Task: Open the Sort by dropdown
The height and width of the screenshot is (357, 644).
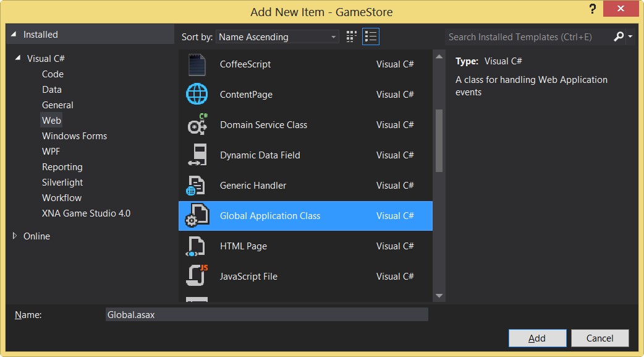Action: click(278, 37)
